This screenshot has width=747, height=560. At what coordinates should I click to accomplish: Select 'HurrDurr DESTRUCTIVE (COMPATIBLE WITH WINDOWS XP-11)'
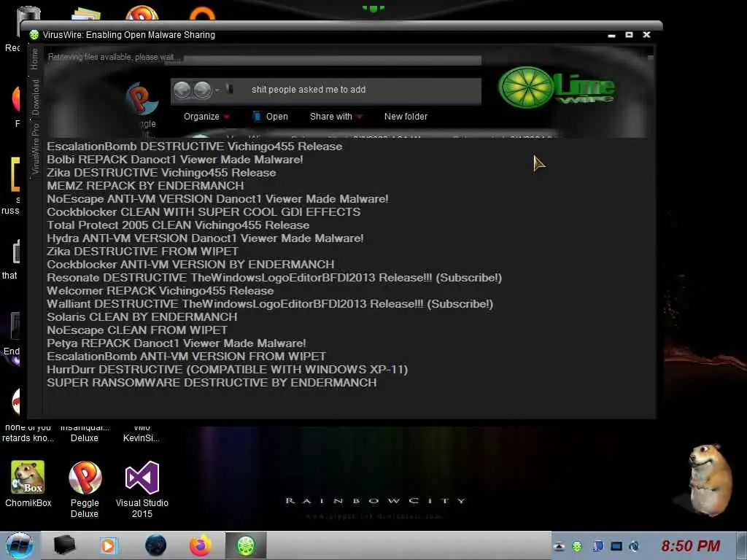point(228,370)
